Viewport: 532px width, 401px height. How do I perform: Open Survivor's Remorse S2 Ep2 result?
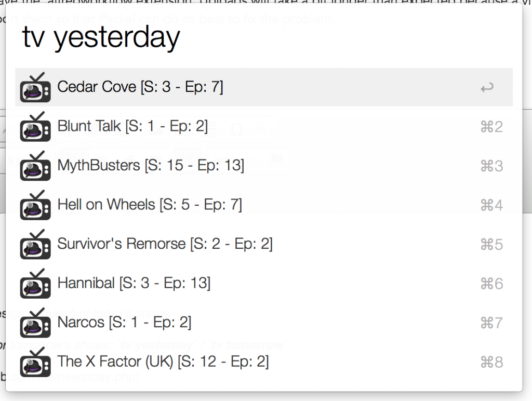(x=165, y=244)
